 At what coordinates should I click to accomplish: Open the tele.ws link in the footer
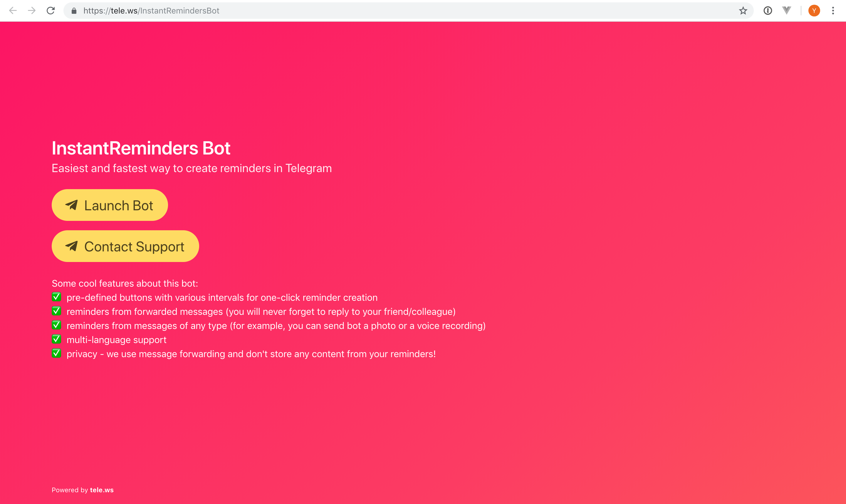(102, 490)
